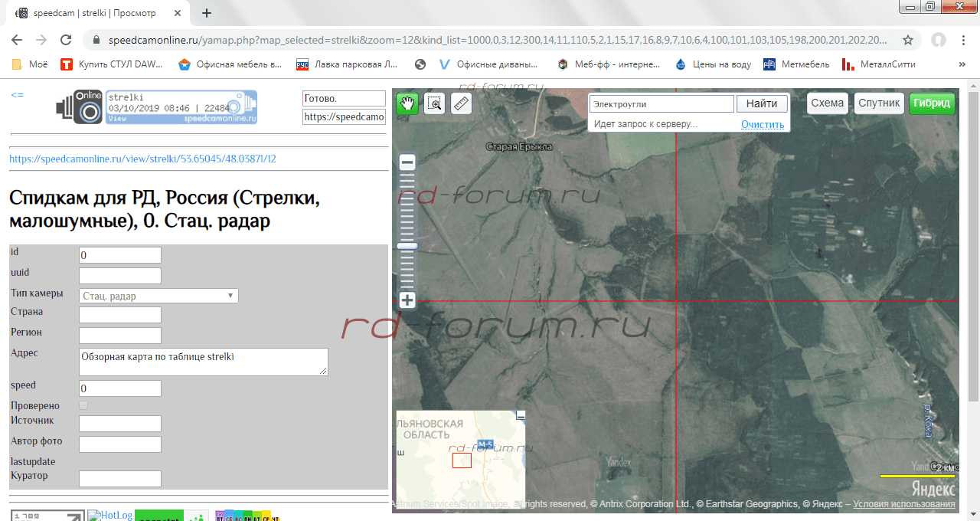The height and width of the screenshot is (521, 980).
Task: Open a new browser tab
Action: 207,13
